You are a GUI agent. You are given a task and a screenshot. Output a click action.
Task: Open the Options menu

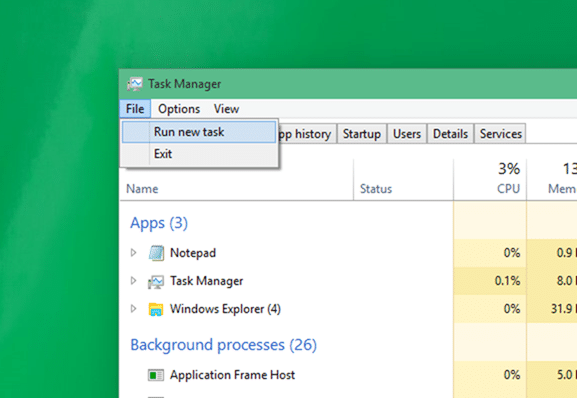point(179,109)
